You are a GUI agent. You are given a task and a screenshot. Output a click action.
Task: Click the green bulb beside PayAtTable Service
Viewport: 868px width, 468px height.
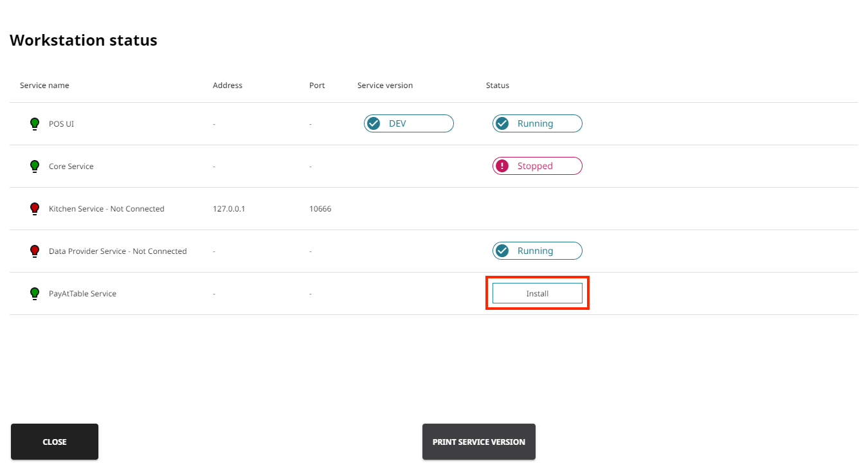[35, 293]
